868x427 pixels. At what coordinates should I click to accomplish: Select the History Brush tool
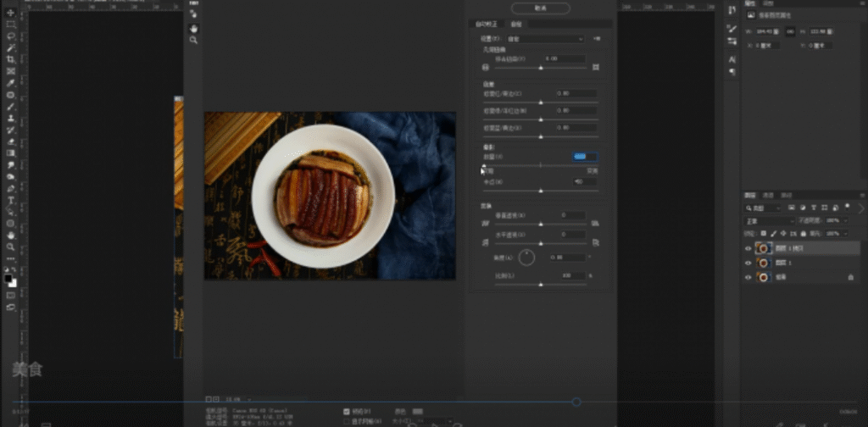pos(10,130)
